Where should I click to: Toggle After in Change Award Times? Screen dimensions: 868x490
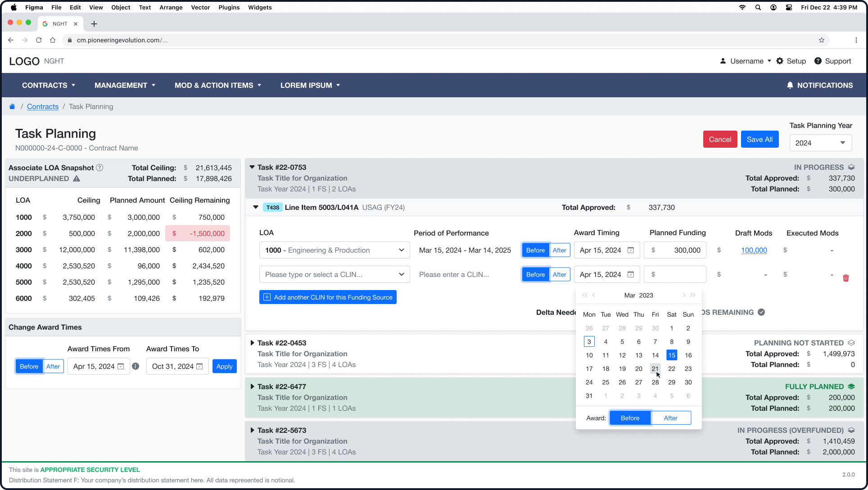click(x=53, y=367)
